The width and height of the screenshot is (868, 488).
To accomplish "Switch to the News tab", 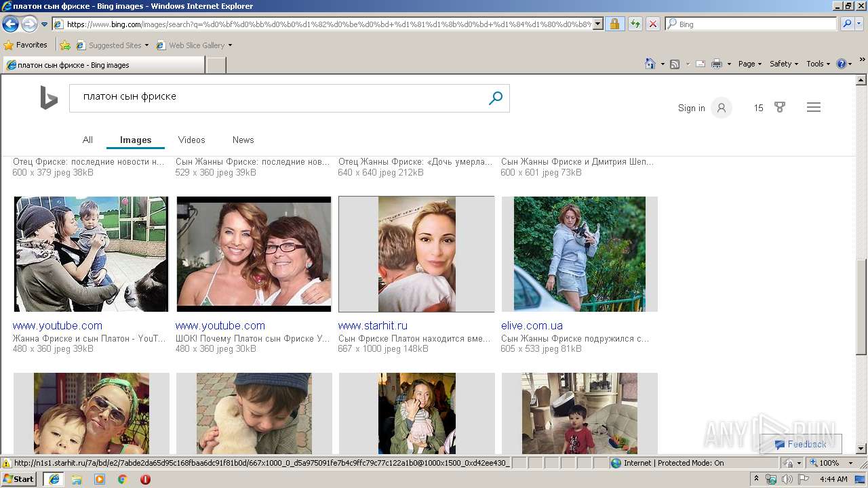I will click(243, 140).
